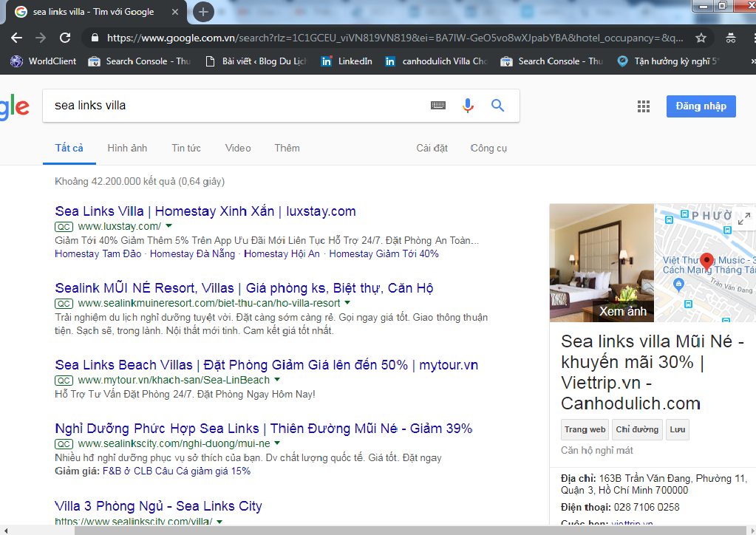Click the Căn hộ nghỉ mát category text
Image resolution: width=756 pixels, height=535 pixels.
click(597, 450)
